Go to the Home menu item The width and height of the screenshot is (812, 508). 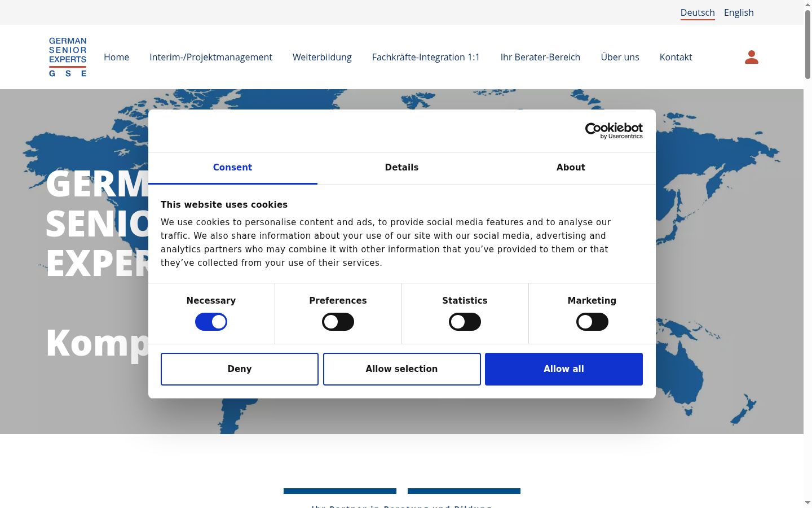[x=116, y=57]
